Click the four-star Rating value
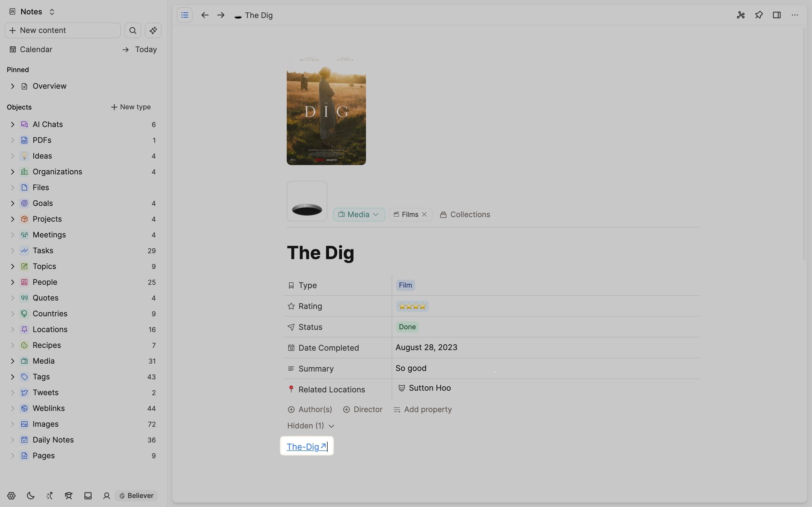Image resolution: width=812 pixels, height=507 pixels. tap(412, 306)
